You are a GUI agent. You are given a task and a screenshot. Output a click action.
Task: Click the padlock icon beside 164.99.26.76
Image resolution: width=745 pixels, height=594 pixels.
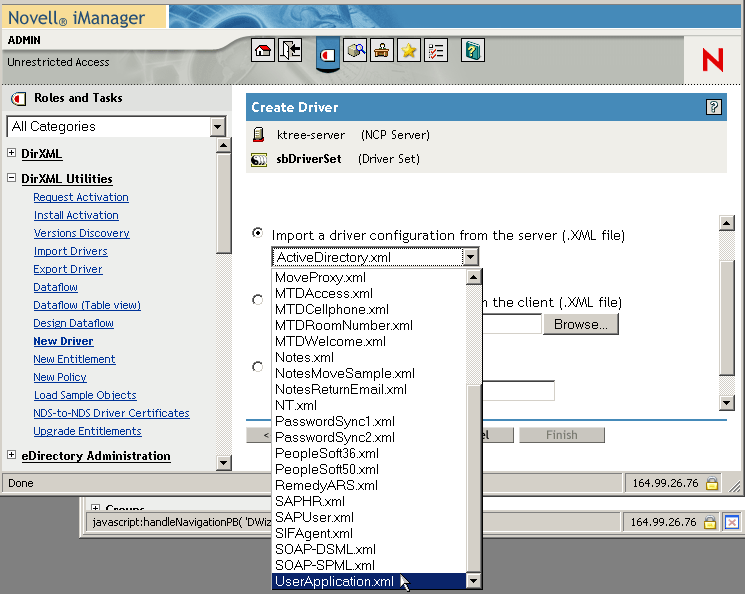tap(712, 483)
